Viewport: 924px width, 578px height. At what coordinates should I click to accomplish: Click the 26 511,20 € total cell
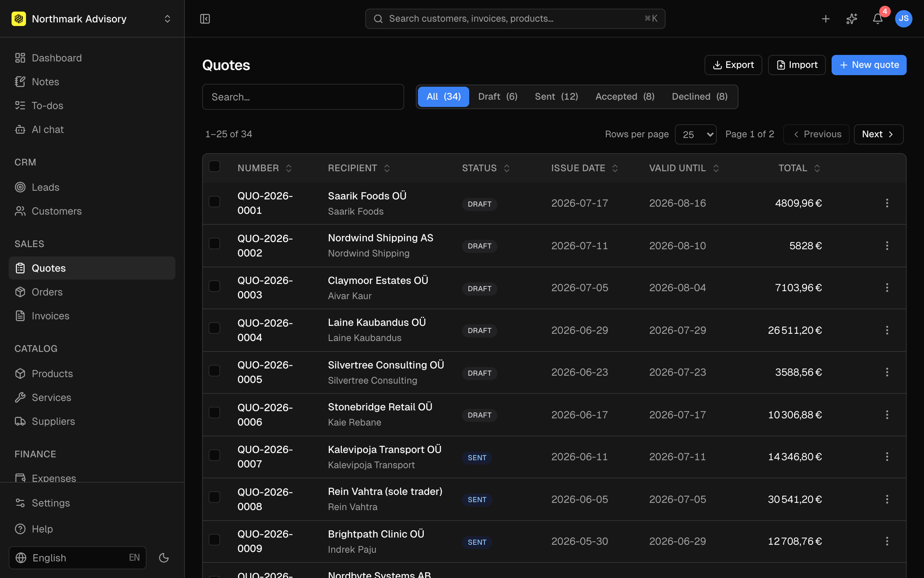coord(794,330)
